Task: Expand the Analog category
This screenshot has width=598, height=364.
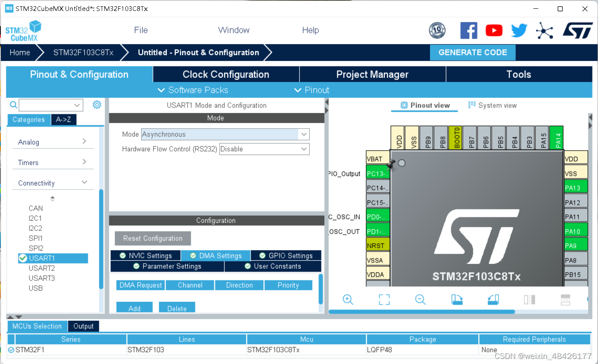Action: [x=53, y=142]
